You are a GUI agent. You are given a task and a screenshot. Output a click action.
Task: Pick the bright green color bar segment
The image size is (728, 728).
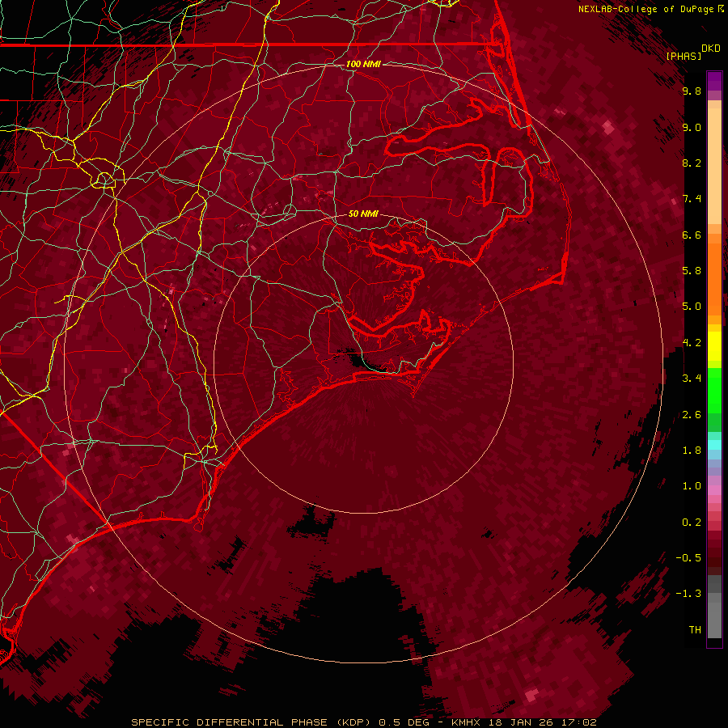[714, 391]
